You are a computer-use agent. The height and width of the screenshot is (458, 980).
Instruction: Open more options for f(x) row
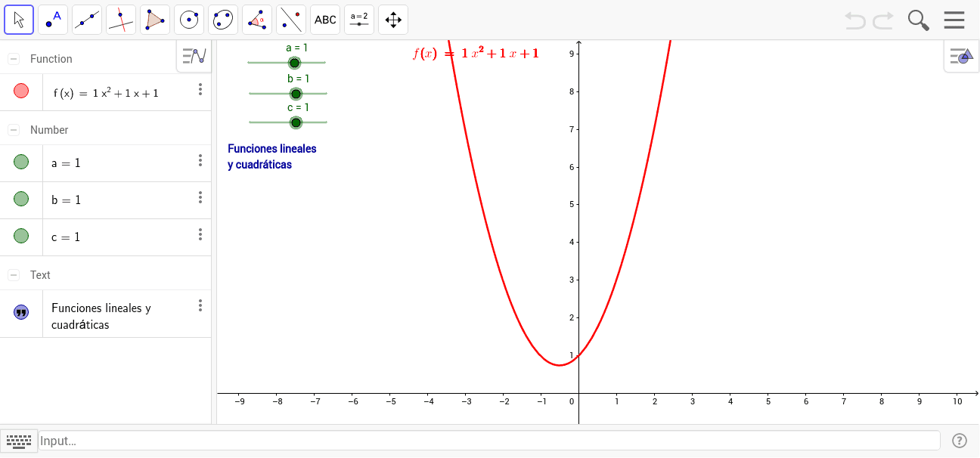point(200,89)
